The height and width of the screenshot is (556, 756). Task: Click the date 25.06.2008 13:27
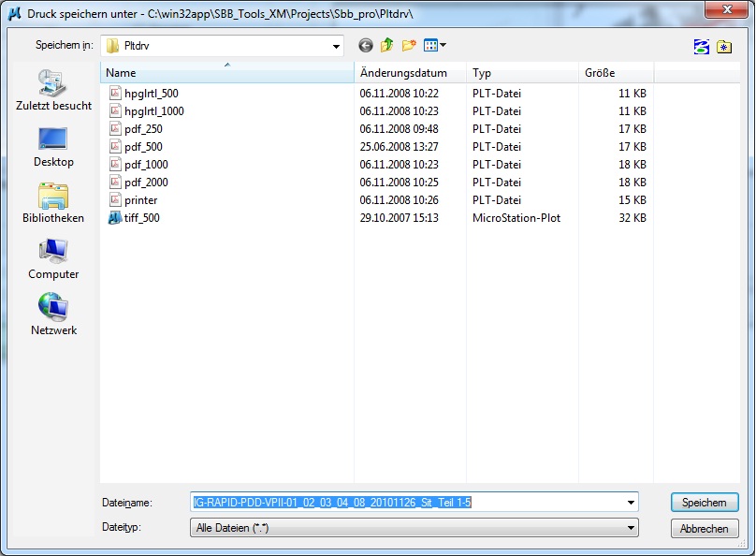point(399,147)
